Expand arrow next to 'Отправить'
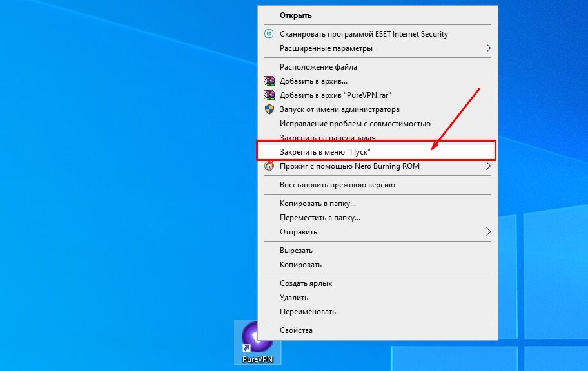The width and height of the screenshot is (588, 371). pyautogui.click(x=488, y=232)
